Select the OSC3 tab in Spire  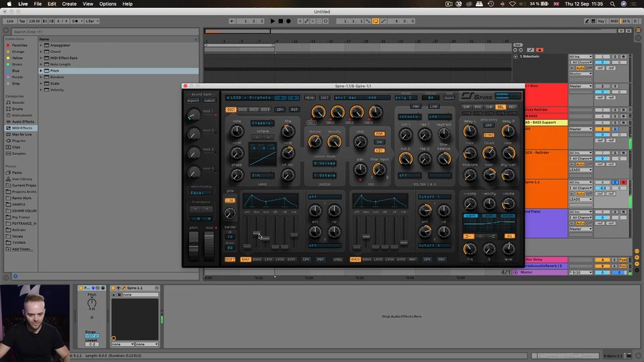point(254,109)
